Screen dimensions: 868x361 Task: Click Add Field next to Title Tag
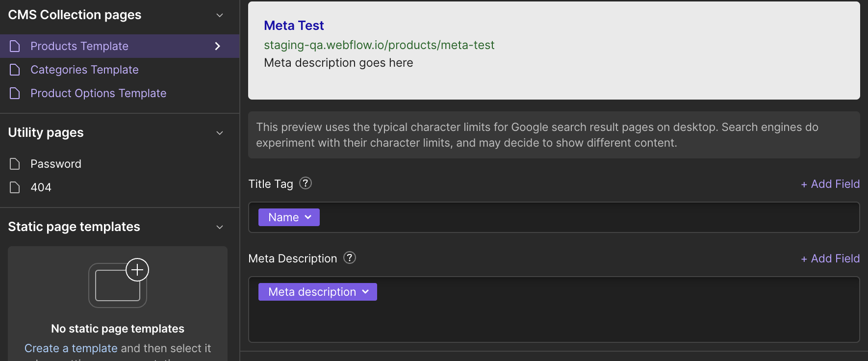pos(830,184)
